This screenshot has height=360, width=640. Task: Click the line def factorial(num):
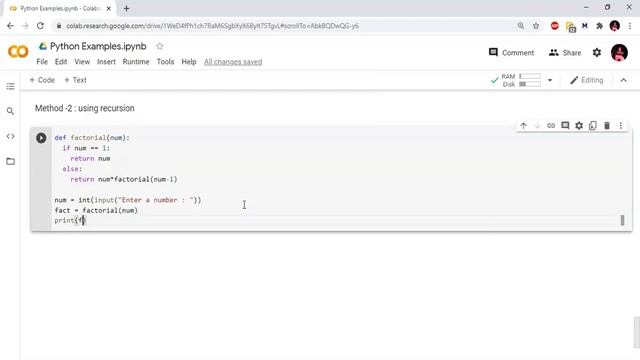point(92,138)
